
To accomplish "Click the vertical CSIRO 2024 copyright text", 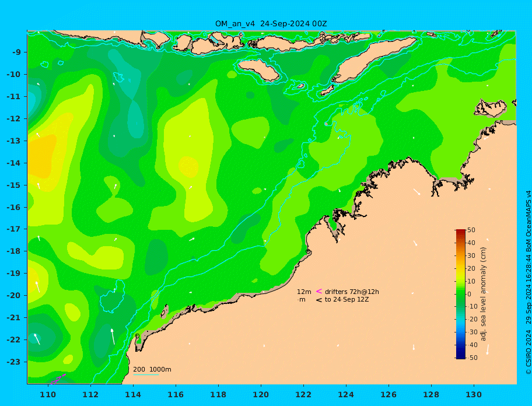I will point(528,282).
